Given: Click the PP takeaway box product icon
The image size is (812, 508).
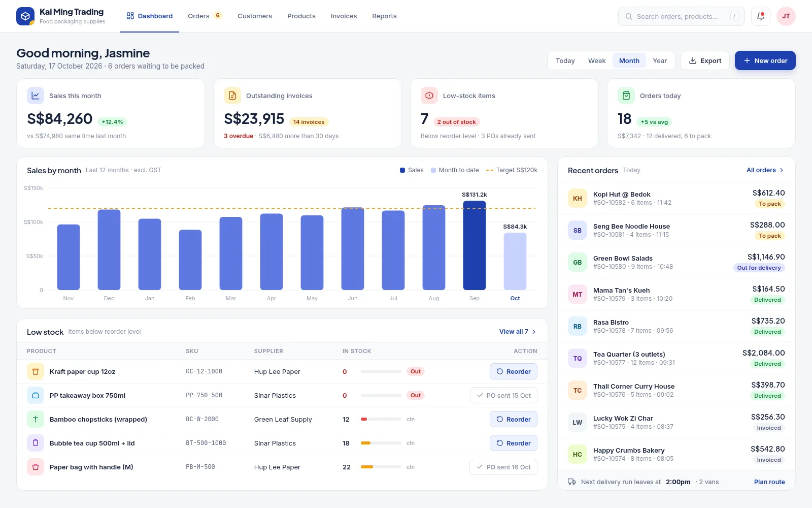Looking at the screenshot, I should click(36, 395).
